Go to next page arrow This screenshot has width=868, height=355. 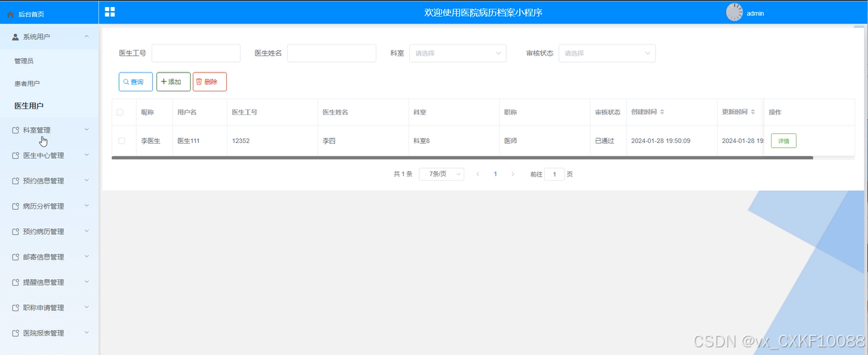coord(513,174)
